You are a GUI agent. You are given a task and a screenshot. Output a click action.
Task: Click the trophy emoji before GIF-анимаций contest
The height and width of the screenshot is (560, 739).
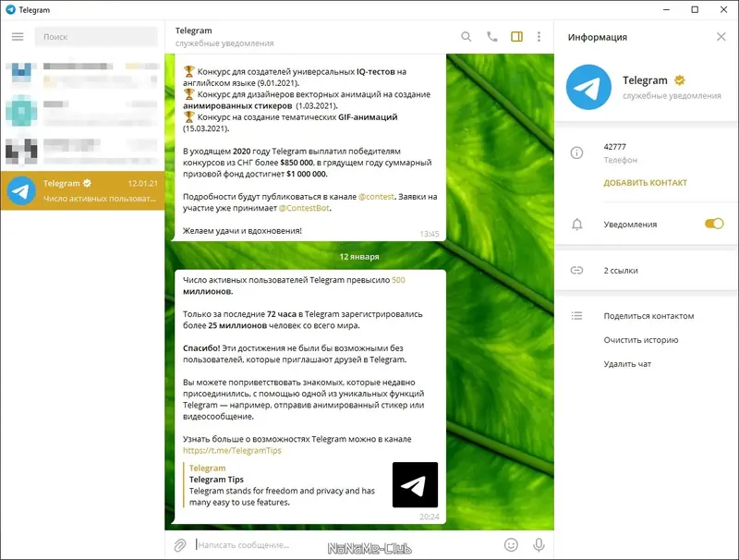pyautogui.click(x=189, y=117)
